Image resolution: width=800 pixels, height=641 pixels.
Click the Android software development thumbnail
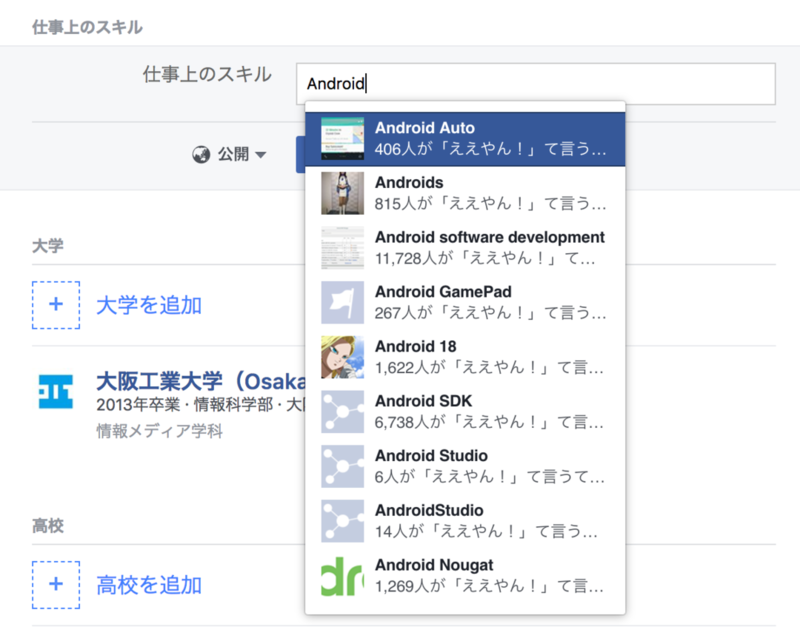[342, 248]
